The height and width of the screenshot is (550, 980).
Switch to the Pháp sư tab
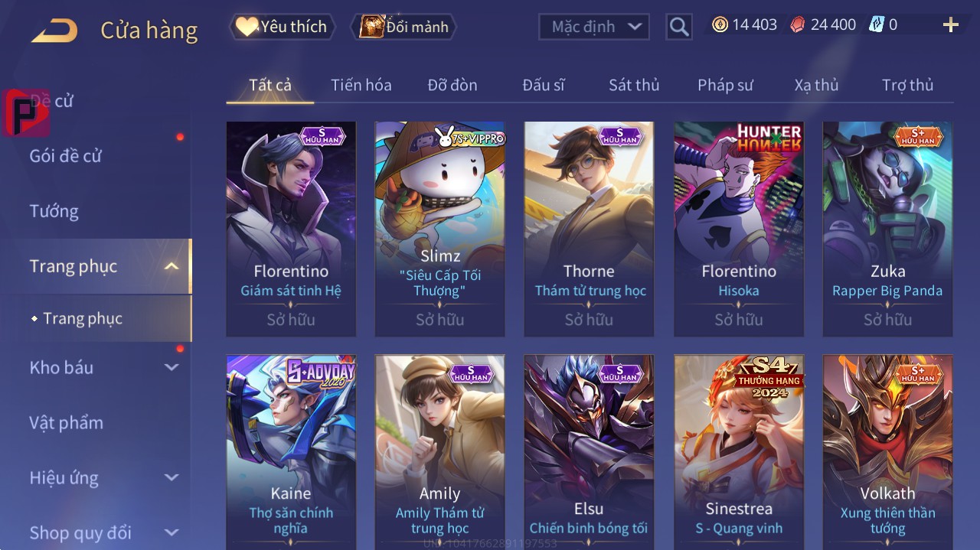pos(725,85)
